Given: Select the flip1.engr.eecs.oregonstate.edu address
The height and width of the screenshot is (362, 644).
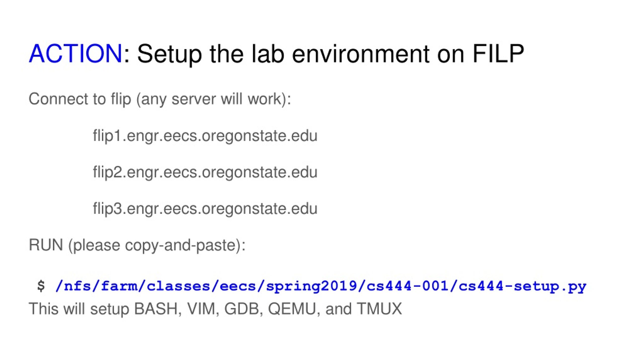Looking at the screenshot, I should (205, 136).
